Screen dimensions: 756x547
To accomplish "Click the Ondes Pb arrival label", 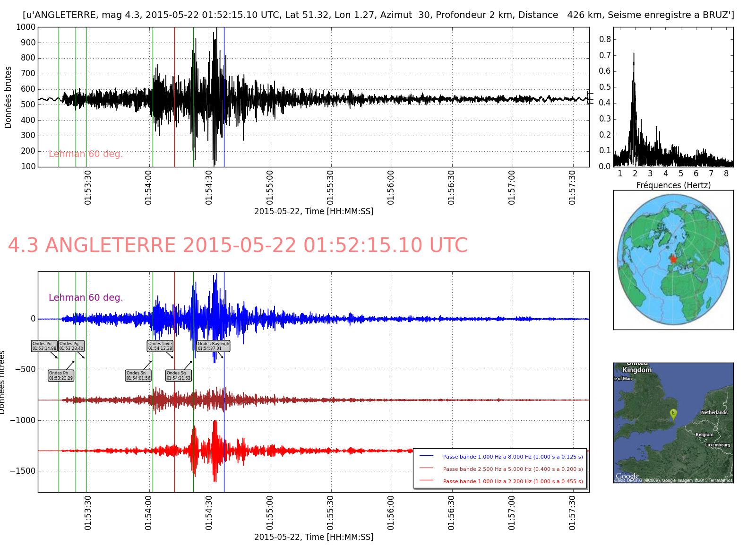I will tap(61, 375).
